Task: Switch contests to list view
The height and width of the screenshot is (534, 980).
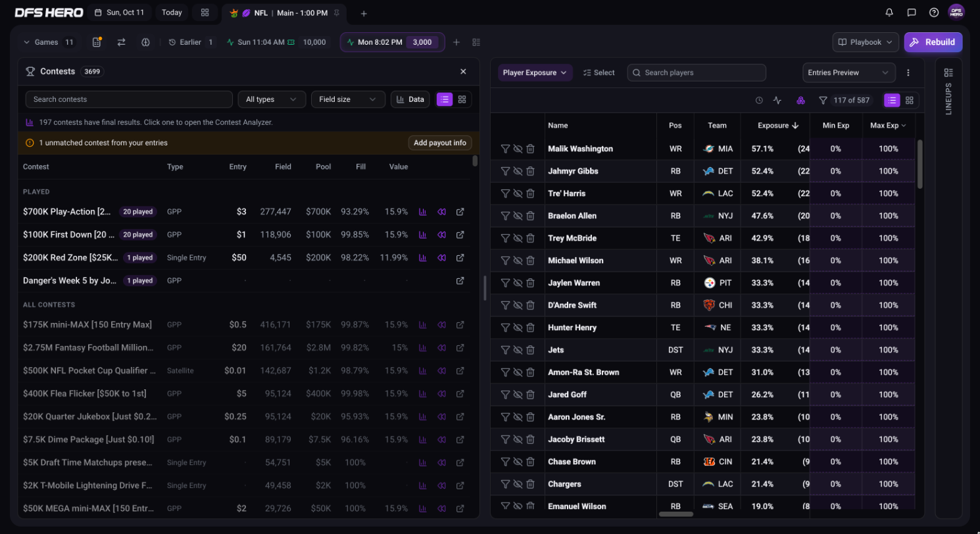Action: tap(445, 99)
